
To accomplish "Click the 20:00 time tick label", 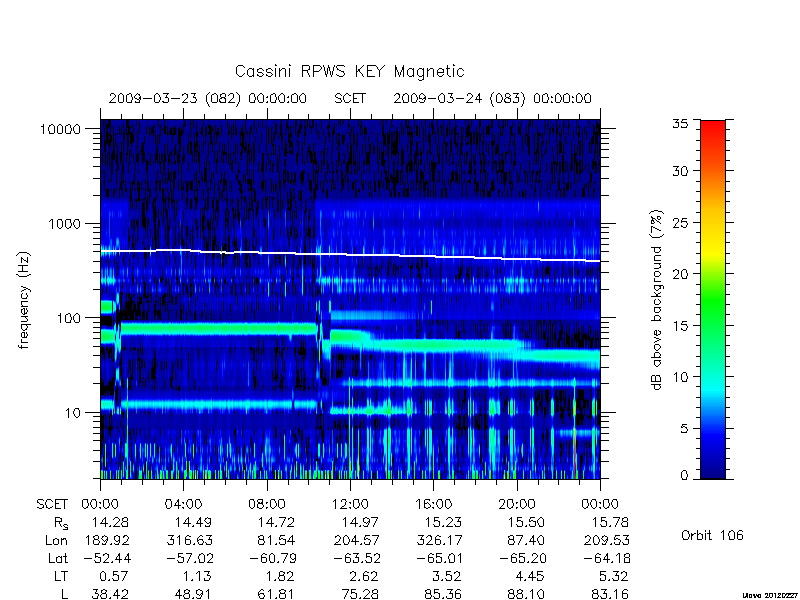I will (x=516, y=505).
